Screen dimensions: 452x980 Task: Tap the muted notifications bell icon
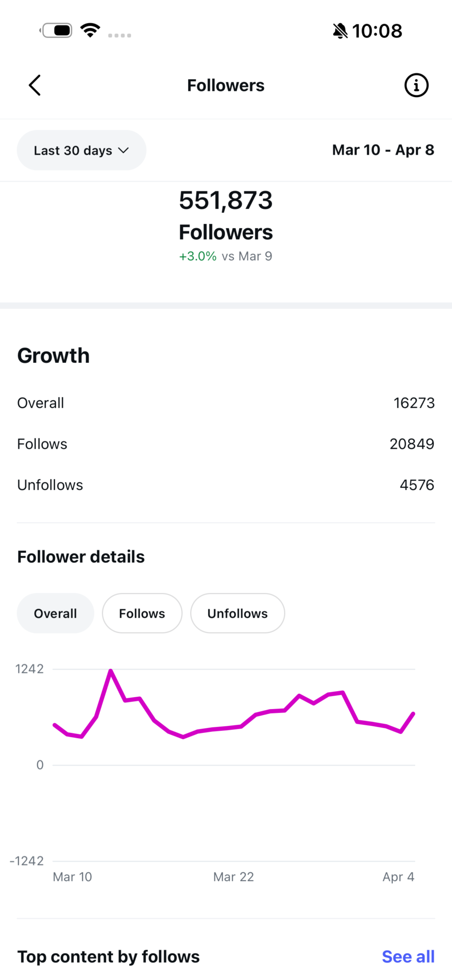pos(340,31)
